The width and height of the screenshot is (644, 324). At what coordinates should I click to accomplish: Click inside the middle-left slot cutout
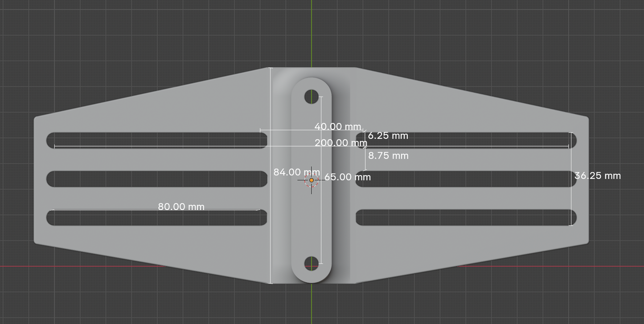pyautogui.click(x=156, y=179)
